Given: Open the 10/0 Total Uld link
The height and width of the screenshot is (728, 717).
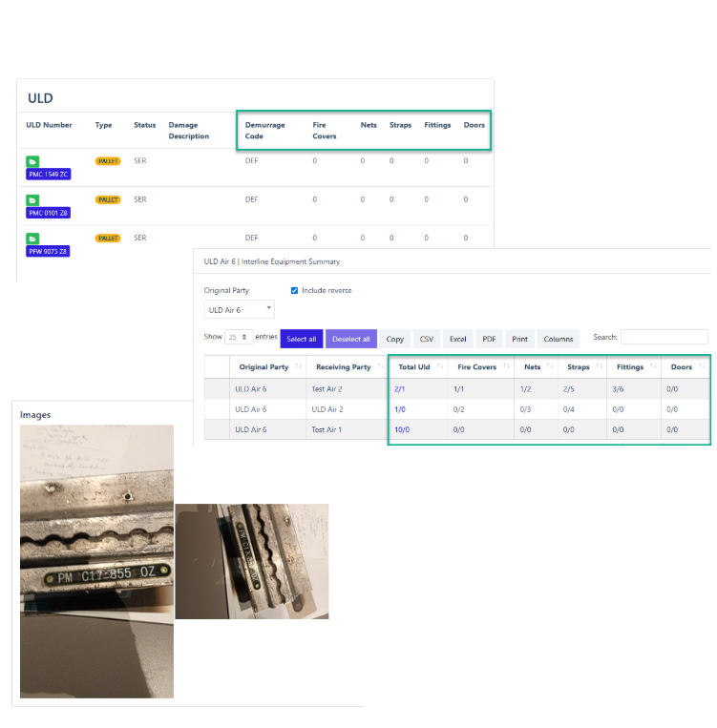Looking at the screenshot, I should click(x=401, y=430).
